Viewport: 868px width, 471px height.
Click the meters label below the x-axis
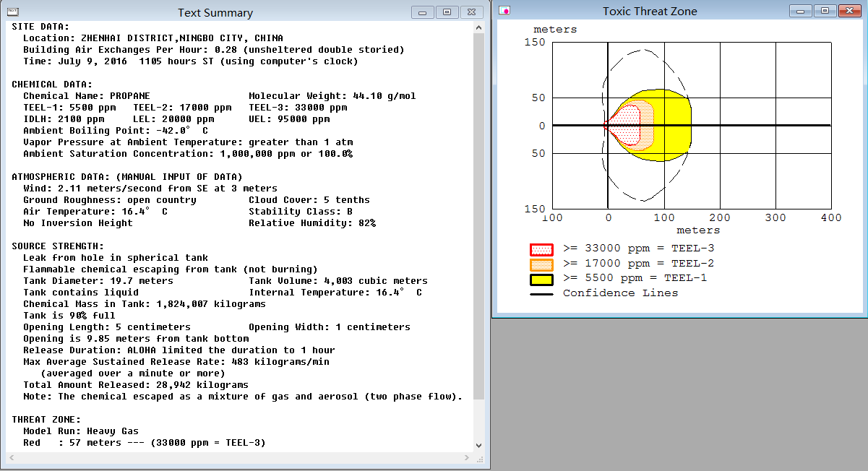(x=698, y=230)
